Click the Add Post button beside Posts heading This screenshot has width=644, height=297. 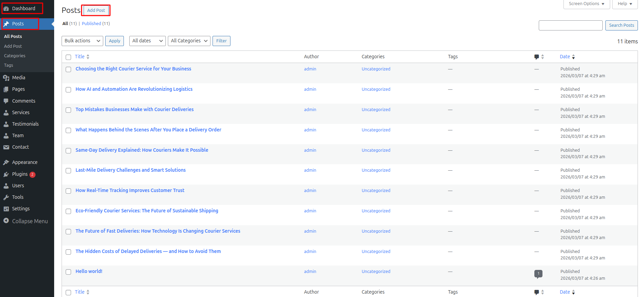tap(96, 10)
